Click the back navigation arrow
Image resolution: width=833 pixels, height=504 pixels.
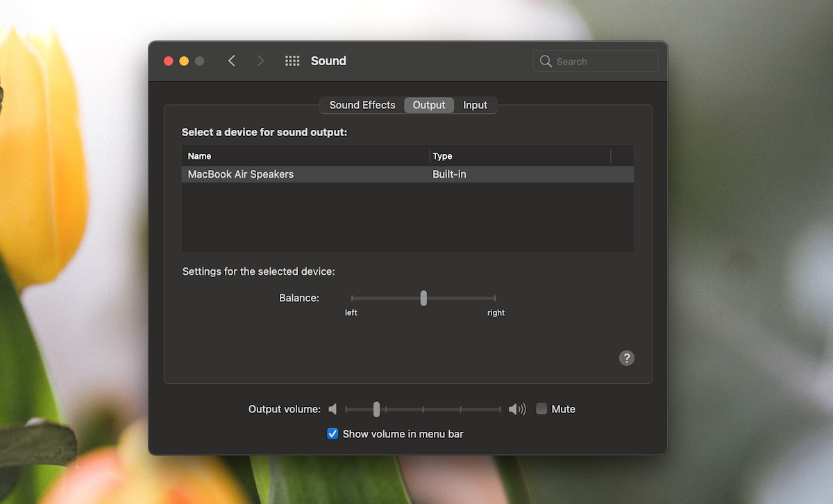coord(232,60)
